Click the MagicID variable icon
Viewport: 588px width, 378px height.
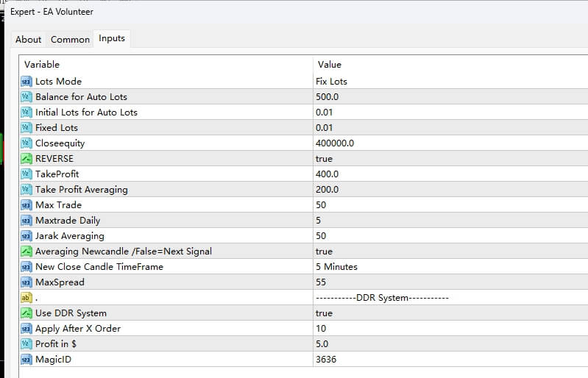pos(26,360)
